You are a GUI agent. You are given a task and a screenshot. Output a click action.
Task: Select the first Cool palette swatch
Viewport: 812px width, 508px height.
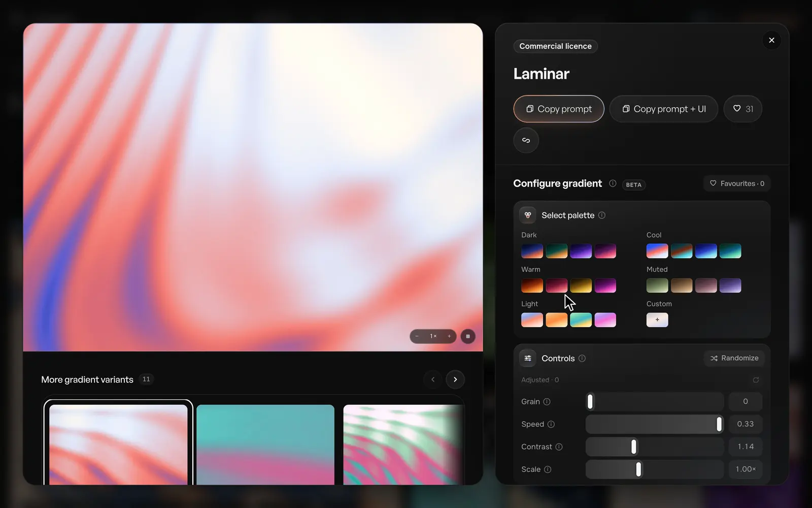pos(657,251)
